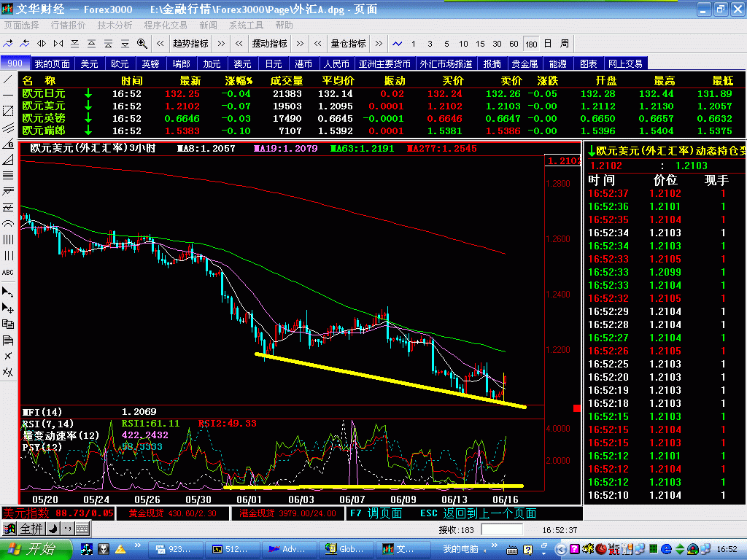Select the four vertical cycle lines tool

[8, 239]
